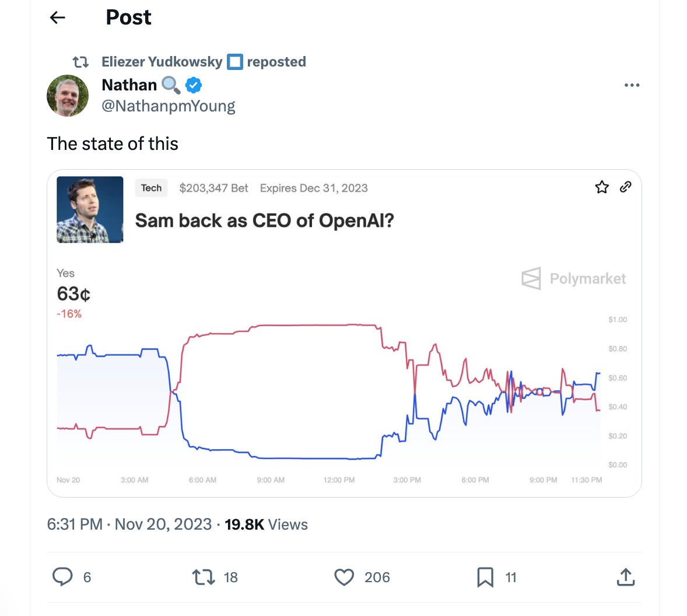Favorite the market with the star icon
Image resolution: width=687 pixels, height=616 pixels.
pyautogui.click(x=602, y=187)
